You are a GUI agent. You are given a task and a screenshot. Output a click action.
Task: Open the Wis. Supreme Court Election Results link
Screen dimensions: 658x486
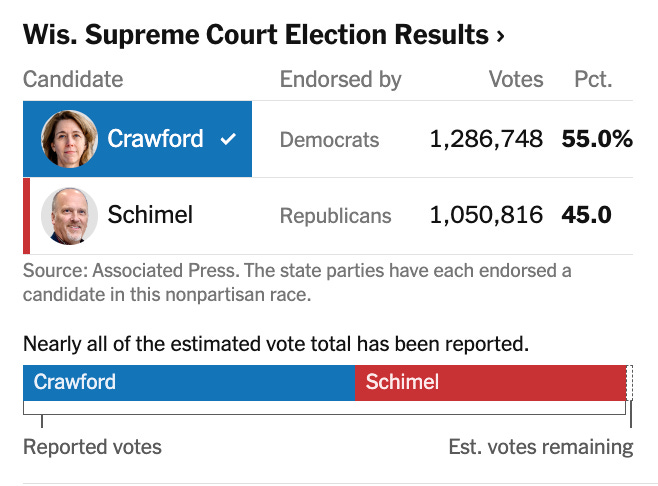pyautogui.click(x=255, y=36)
